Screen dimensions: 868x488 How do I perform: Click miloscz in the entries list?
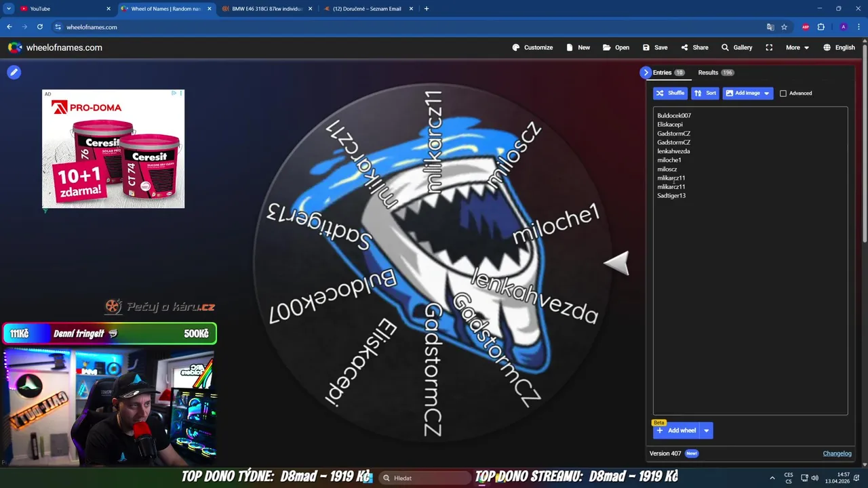(x=667, y=169)
